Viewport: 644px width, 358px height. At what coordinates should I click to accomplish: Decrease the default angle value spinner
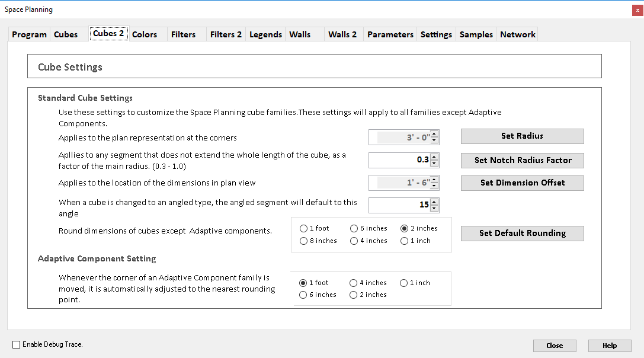pyautogui.click(x=434, y=208)
